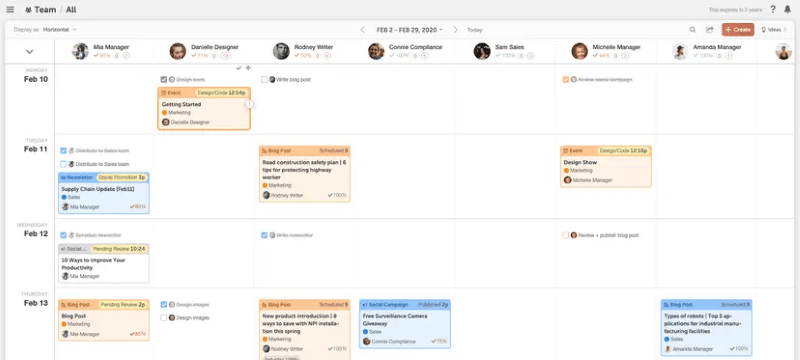Image resolution: width=800 pixels, height=360 pixels.
Task: Click the orange Marketing color dot on Getting Started
Action: 164,113
